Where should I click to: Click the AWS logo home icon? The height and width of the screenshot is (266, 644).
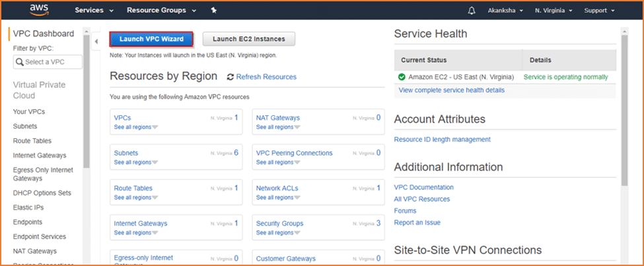[40, 10]
